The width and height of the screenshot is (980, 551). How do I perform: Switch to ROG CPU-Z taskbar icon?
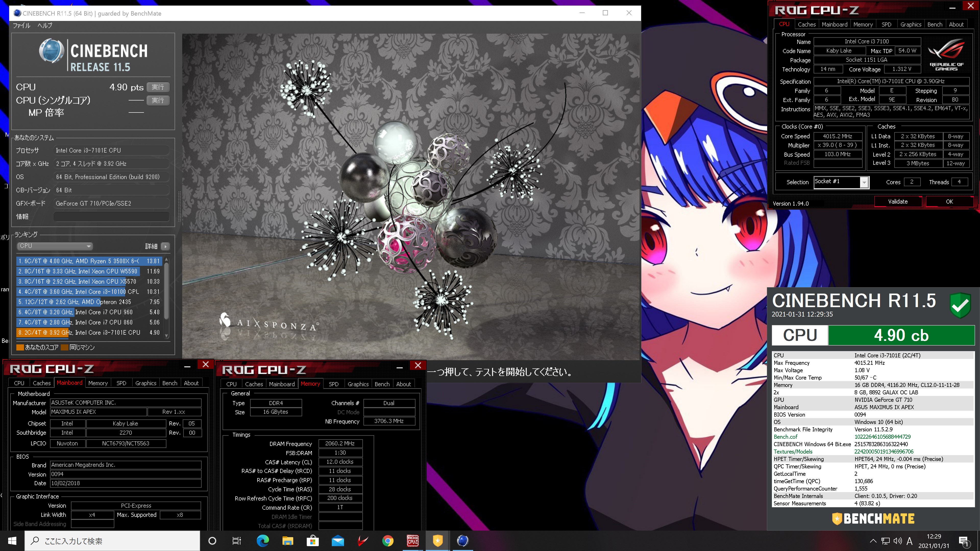point(413,541)
